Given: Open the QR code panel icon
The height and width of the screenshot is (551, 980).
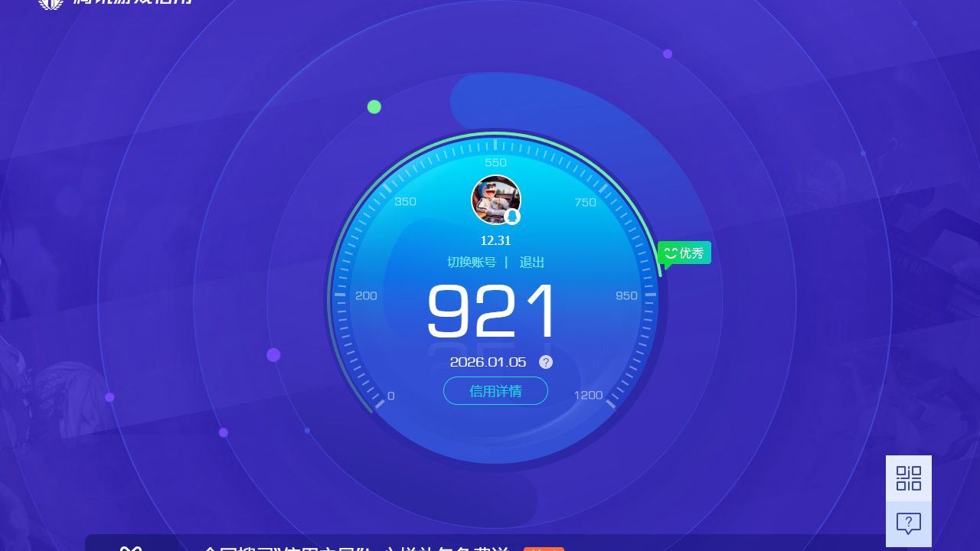Looking at the screenshot, I should coord(909,478).
